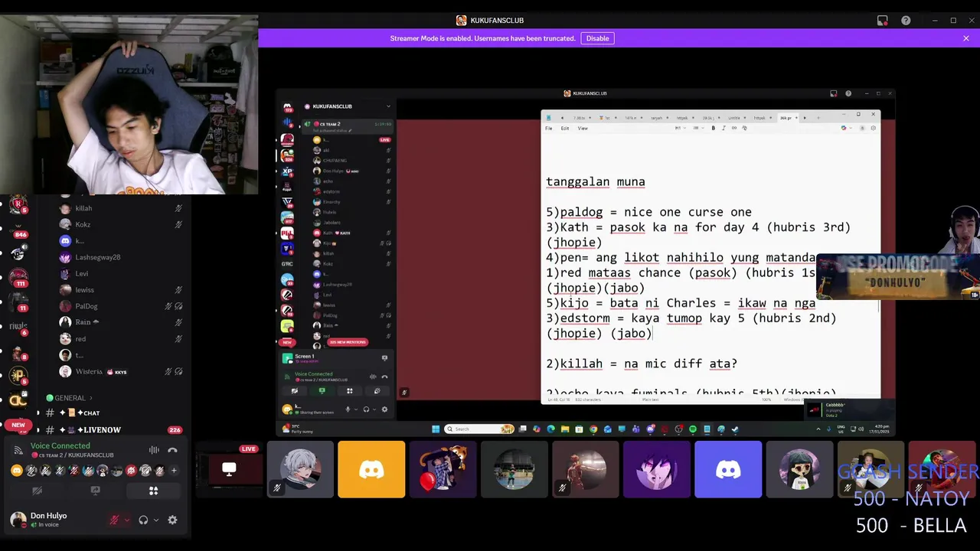Open Notepad settings gear in shared screen
Image resolution: width=980 pixels, height=551 pixels.
click(873, 128)
